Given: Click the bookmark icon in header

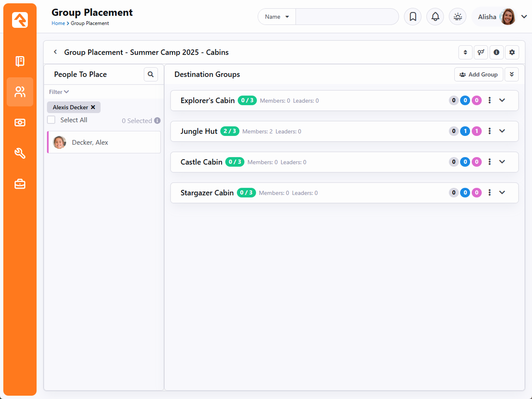Looking at the screenshot, I should click(x=413, y=17).
